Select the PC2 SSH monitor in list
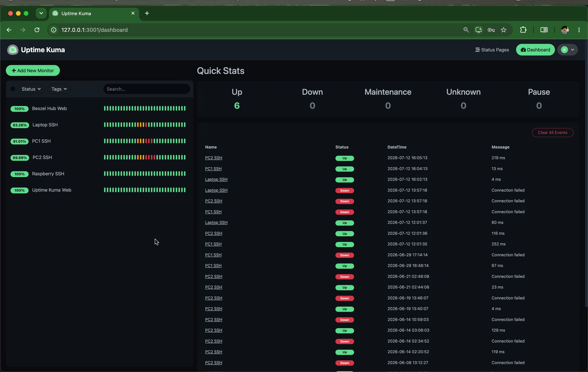The image size is (588, 372). [99, 157]
